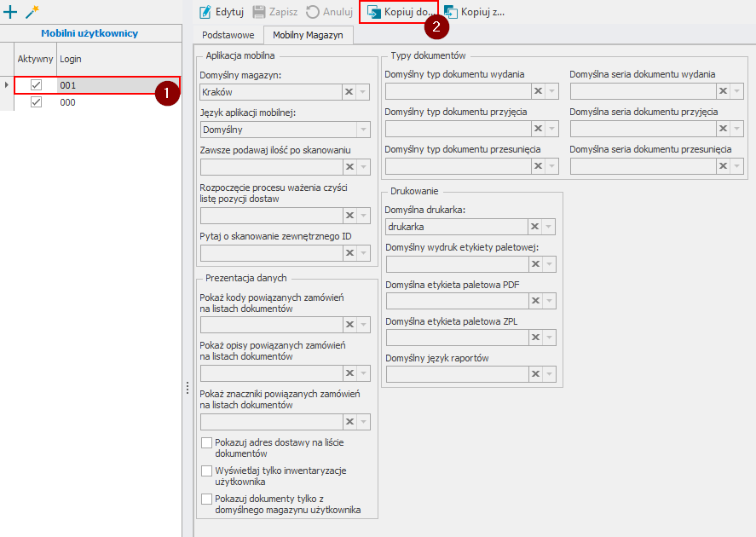
Task: Expand the Domyślna seria dokumentu wydania dropdown
Action: click(737, 91)
